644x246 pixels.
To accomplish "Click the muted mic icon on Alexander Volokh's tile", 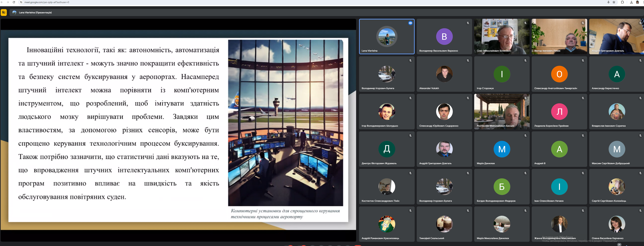I will 468,61.
